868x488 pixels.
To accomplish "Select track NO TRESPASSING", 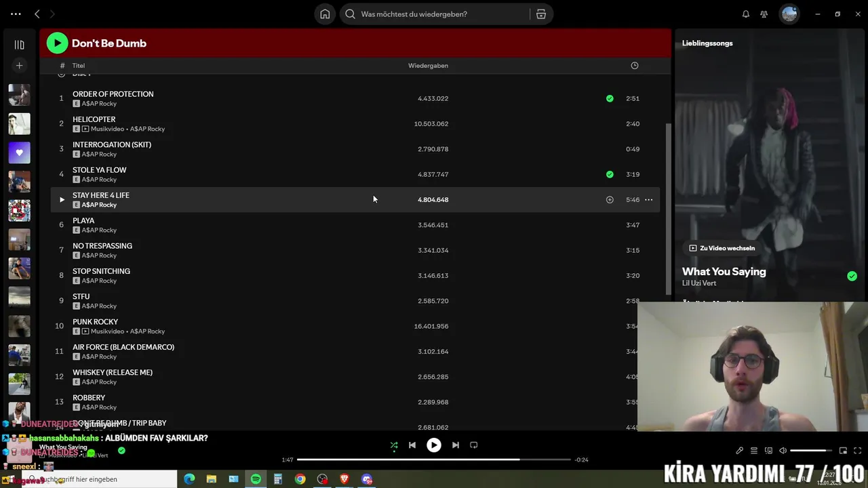I will (102, 245).
